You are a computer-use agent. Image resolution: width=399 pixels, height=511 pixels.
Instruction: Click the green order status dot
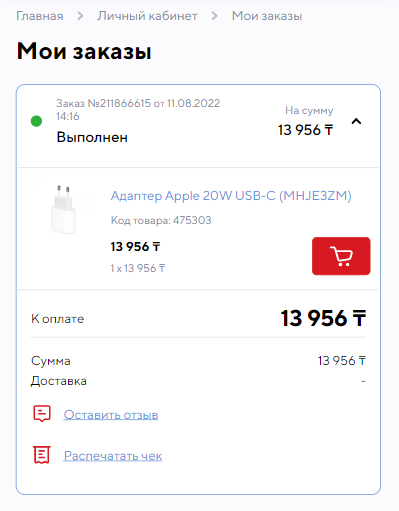(x=36, y=121)
